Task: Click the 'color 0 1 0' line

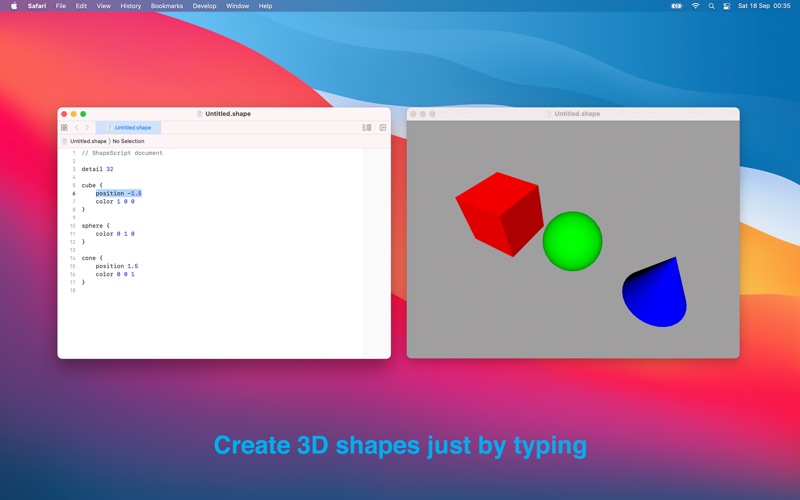Action: click(x=115, y=234)
